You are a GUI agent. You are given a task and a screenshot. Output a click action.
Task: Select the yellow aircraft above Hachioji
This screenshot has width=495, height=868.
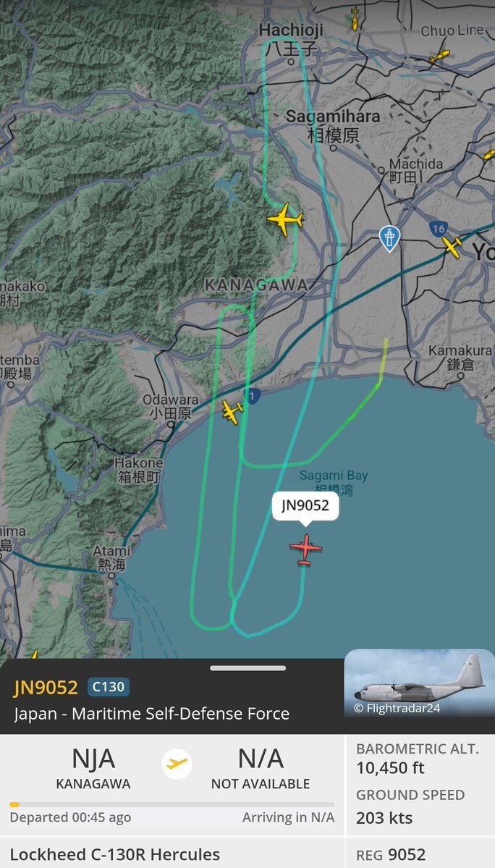tap(355, 19)
